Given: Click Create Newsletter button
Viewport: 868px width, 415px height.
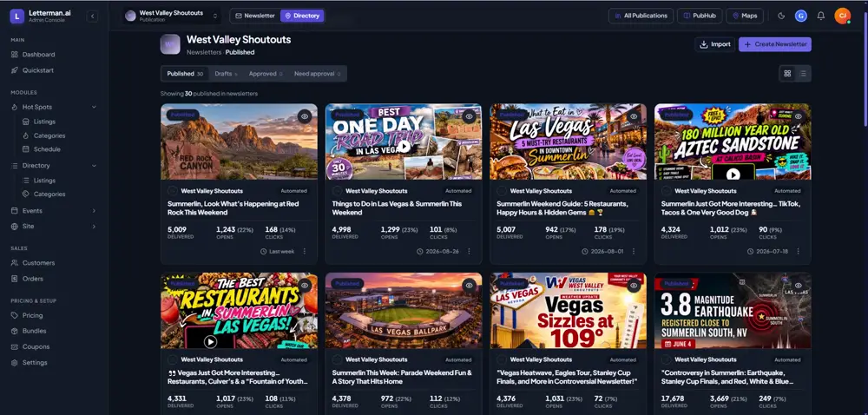Looking at the screenshot, I should [x=775, y=44].
